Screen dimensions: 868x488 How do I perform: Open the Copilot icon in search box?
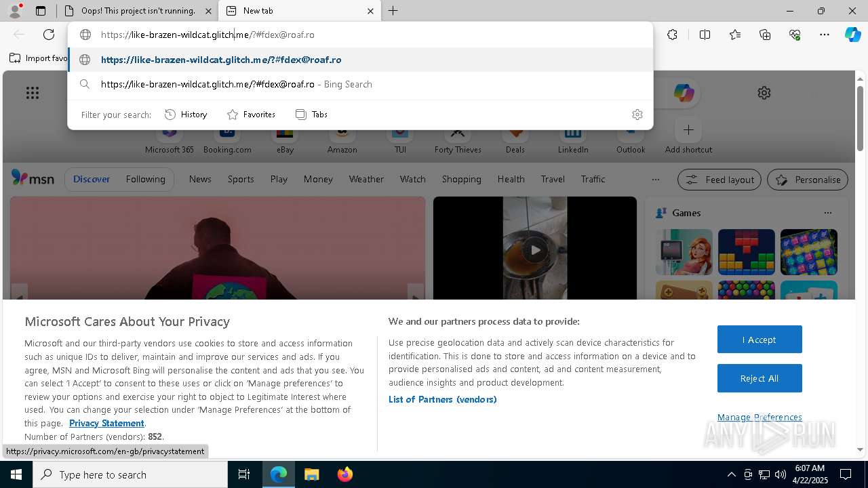[x=684, y=93]
